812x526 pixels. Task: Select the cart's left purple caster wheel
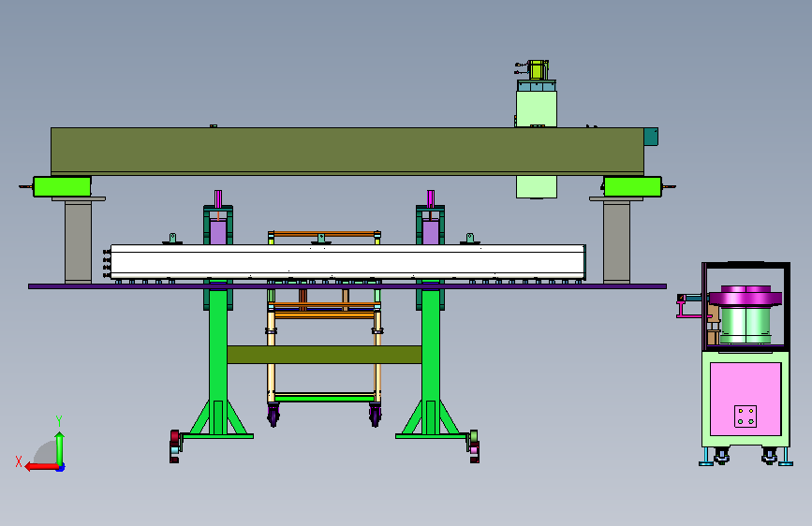click(x=273, y=416)
